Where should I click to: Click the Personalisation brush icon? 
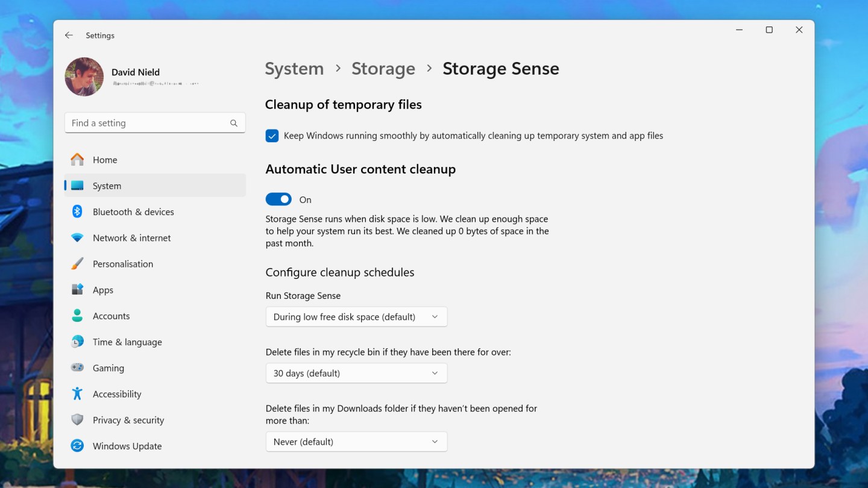click(x=77, y=263)
